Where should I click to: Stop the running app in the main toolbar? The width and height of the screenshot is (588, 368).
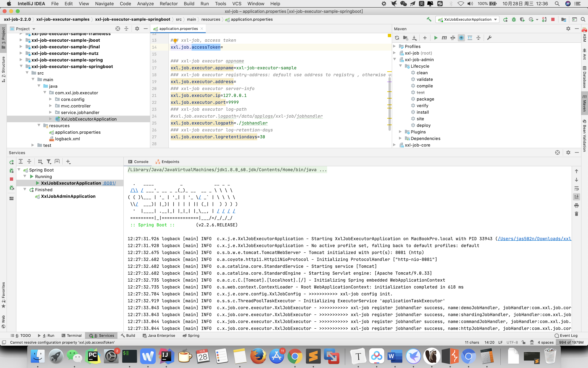[x=553, y=20]
